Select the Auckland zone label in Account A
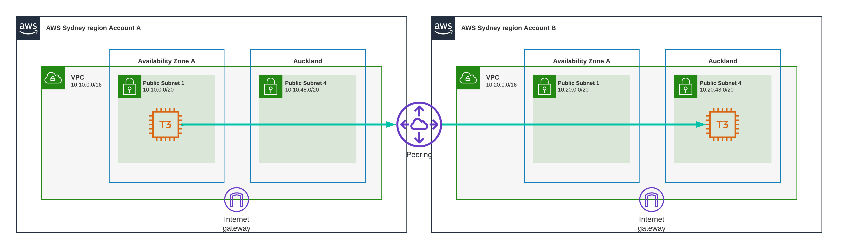Viewport: 868px width, 249px height. click(x=307, y=61)
